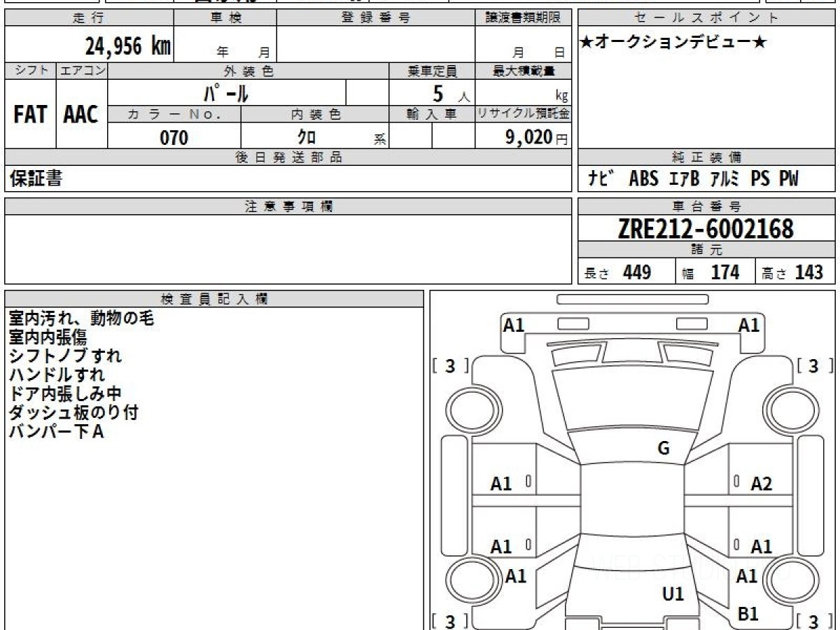Select the length value 449
Image resolution: width=840 pixels, height=630 pixels.
click(637, 272)
